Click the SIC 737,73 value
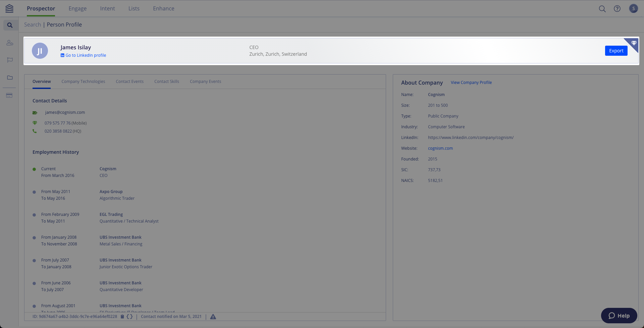The image size is (644, 328). pyautogui.click(x=434, y=170)
